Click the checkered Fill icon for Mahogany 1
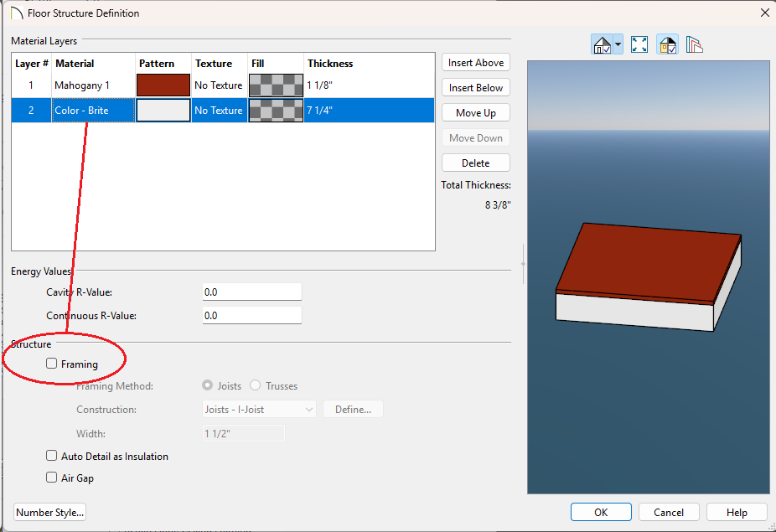The width and height of the screenshot is (776, 532). click(276, 85)
